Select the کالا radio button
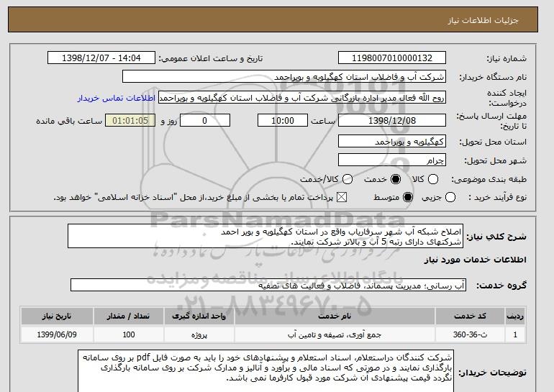Screen dimensions: 554x392 [433, 179]
